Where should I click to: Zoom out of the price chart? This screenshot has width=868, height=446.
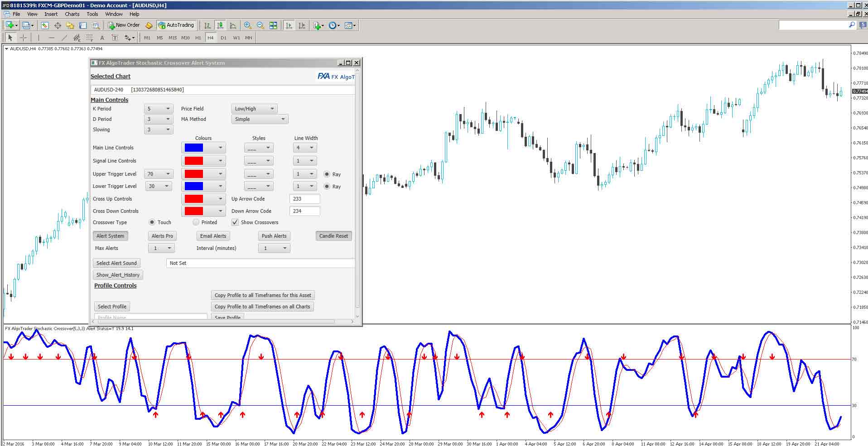pyautogui.click(x=260, y=25)
